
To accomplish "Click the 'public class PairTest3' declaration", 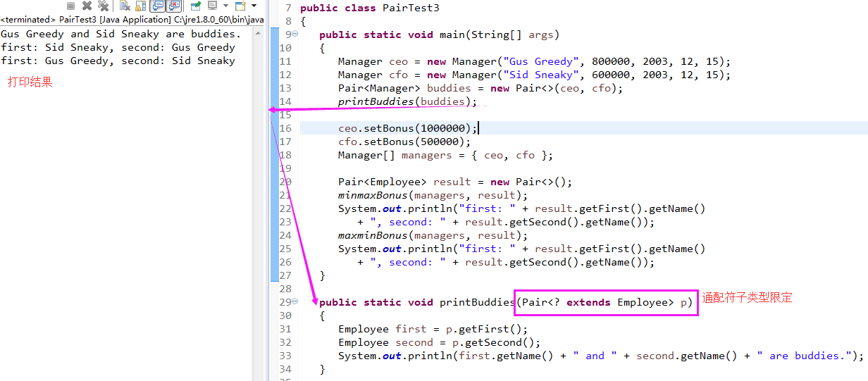I will point(370,8).
